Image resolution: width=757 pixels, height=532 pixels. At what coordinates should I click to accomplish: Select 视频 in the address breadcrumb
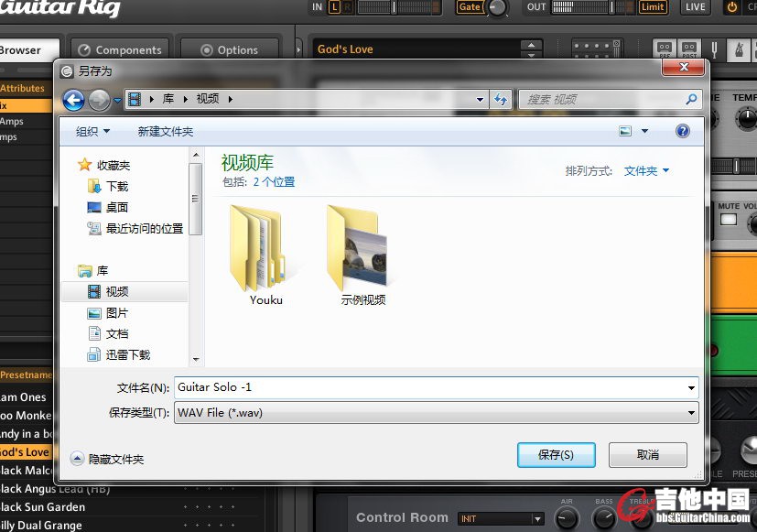pyautogui.click(x=208, y=99)
